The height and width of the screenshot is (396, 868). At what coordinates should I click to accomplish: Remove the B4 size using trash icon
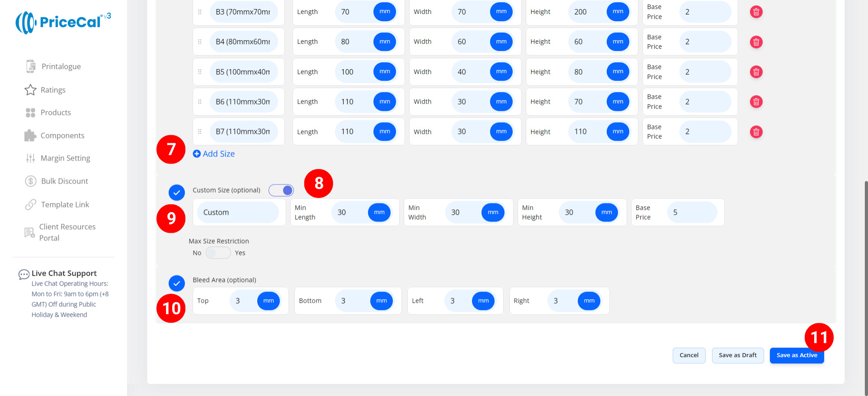(x=756, y=42)
